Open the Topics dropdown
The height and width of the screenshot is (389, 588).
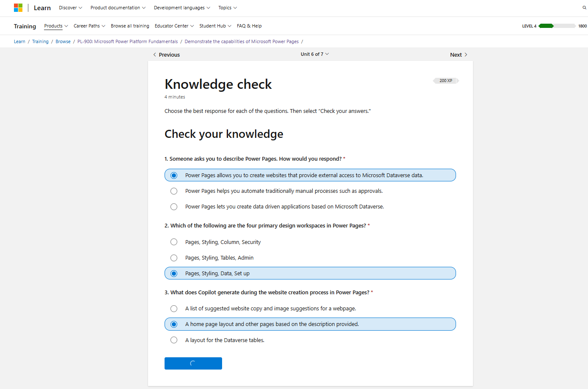228,8
